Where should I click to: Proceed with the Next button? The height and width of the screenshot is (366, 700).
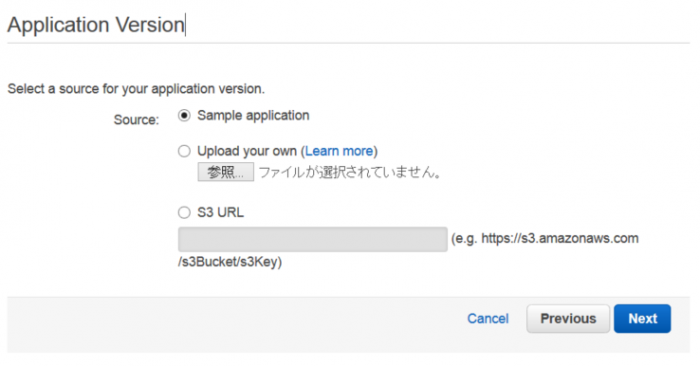(642, 319)
